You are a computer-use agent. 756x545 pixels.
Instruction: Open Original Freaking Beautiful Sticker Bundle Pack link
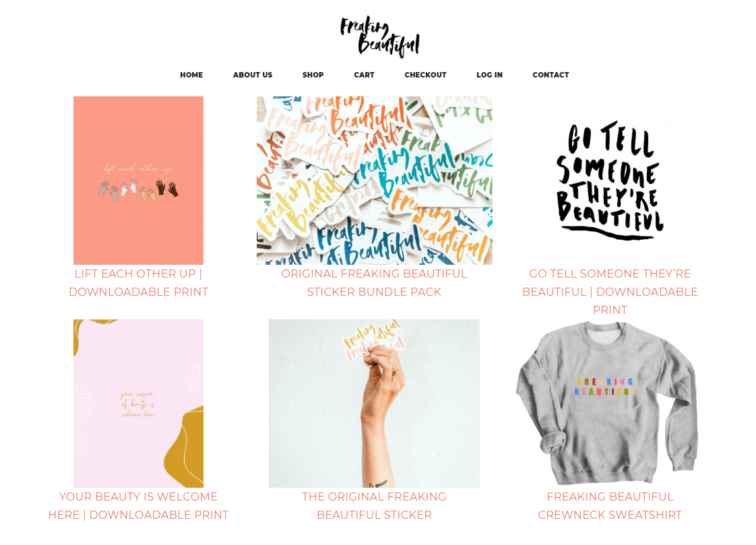374,283
